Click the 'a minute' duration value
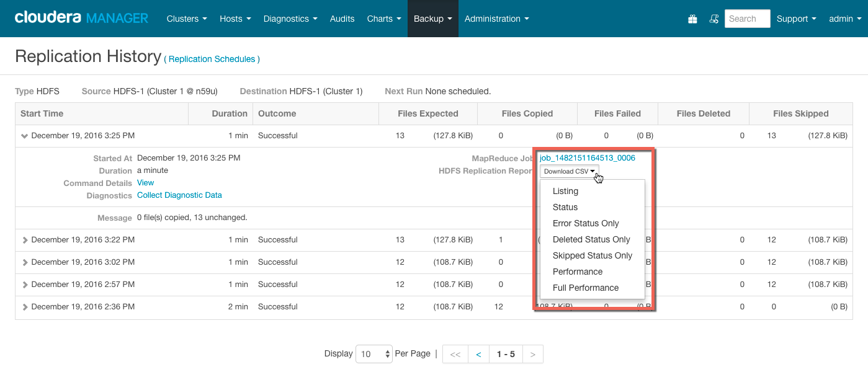 point(153,170)
